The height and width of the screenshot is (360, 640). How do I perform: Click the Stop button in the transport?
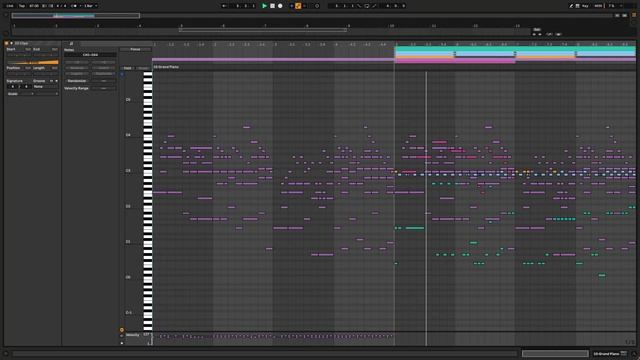(272, 6)
